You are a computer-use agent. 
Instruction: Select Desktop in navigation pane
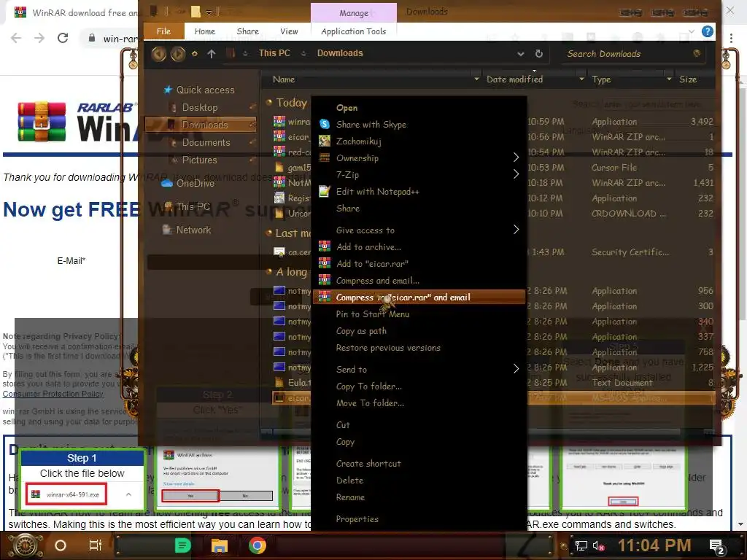[200, 108]
